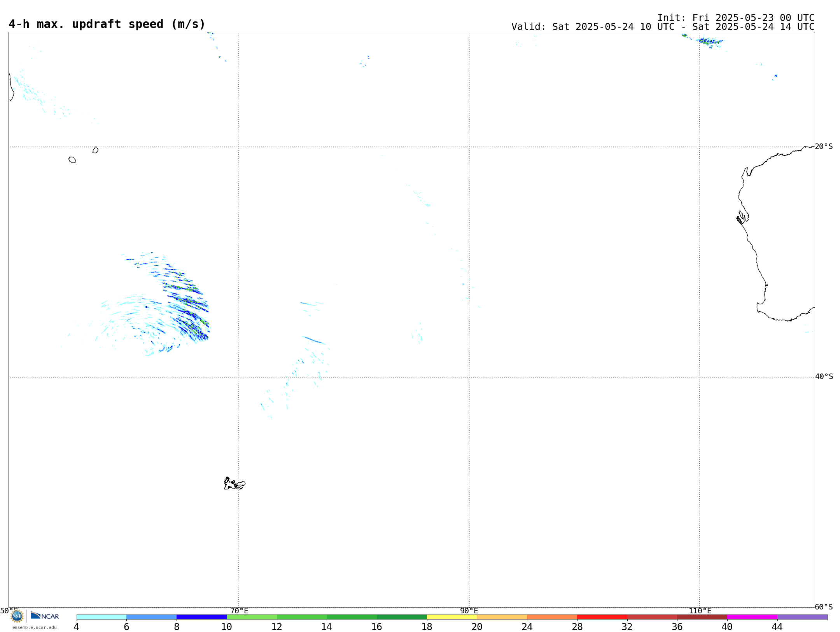Image resolution: width=840 pixels, height=632 pixels.
Task: Click the 90°E longitude label
Action: click(x=469, y=611)
